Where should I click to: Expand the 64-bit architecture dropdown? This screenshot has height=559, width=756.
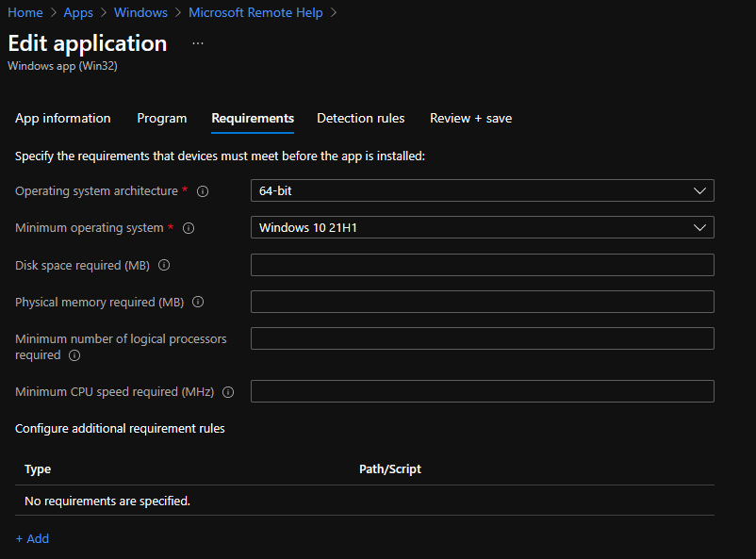click(482, 190)
